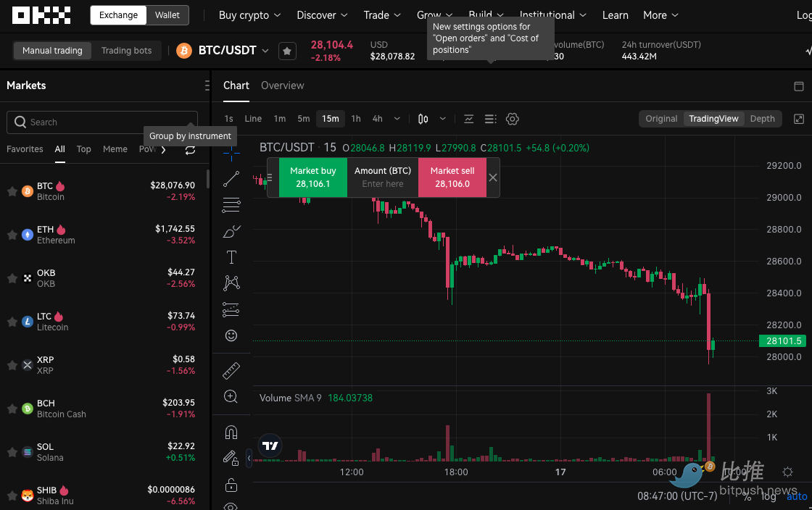The image size is (812, 510).
Task: Expand the Buy crypto menu
Action: point(249,15)
